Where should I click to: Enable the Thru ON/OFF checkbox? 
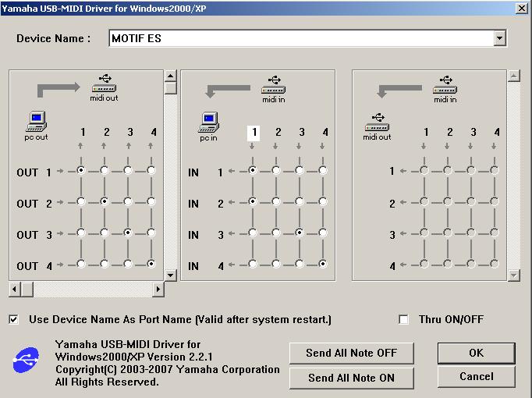[x=403, y=319]
